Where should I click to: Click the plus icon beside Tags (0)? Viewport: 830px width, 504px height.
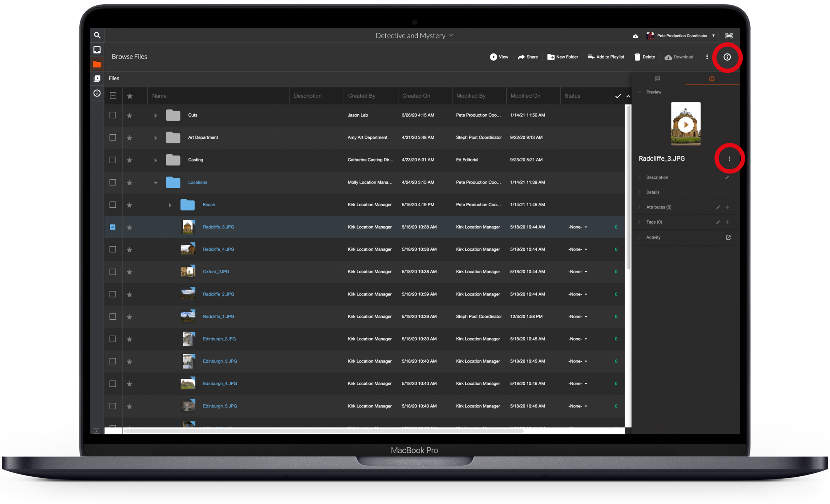(x=727, y=222)
